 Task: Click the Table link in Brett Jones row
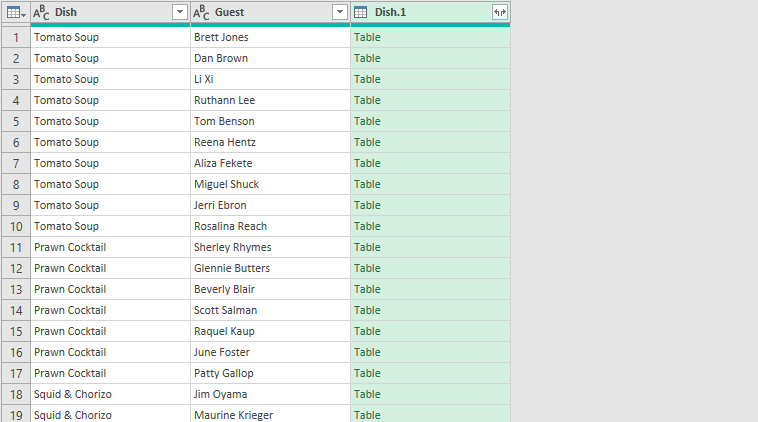point(367,37)
